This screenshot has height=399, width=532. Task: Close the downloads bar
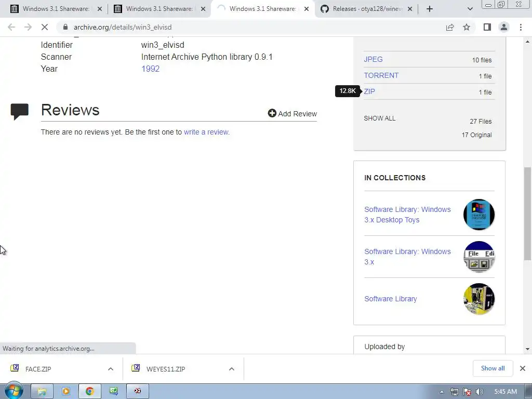[x=523, y=368]
